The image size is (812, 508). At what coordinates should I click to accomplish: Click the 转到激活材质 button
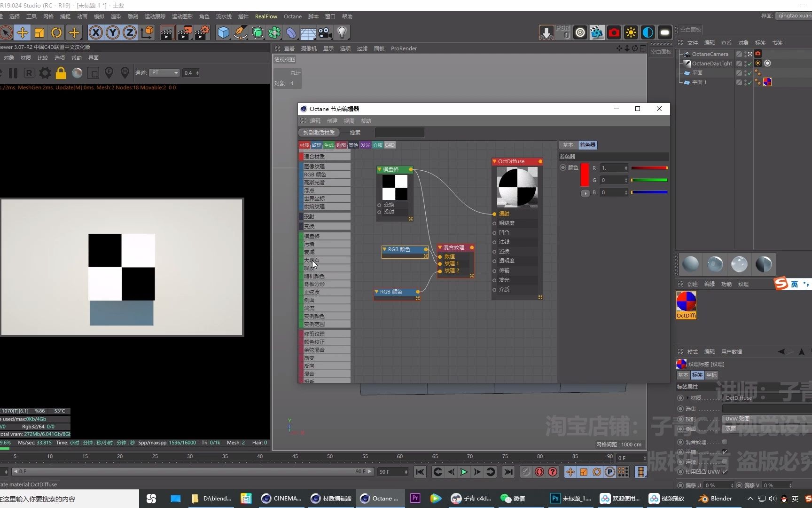pos(319,133)
